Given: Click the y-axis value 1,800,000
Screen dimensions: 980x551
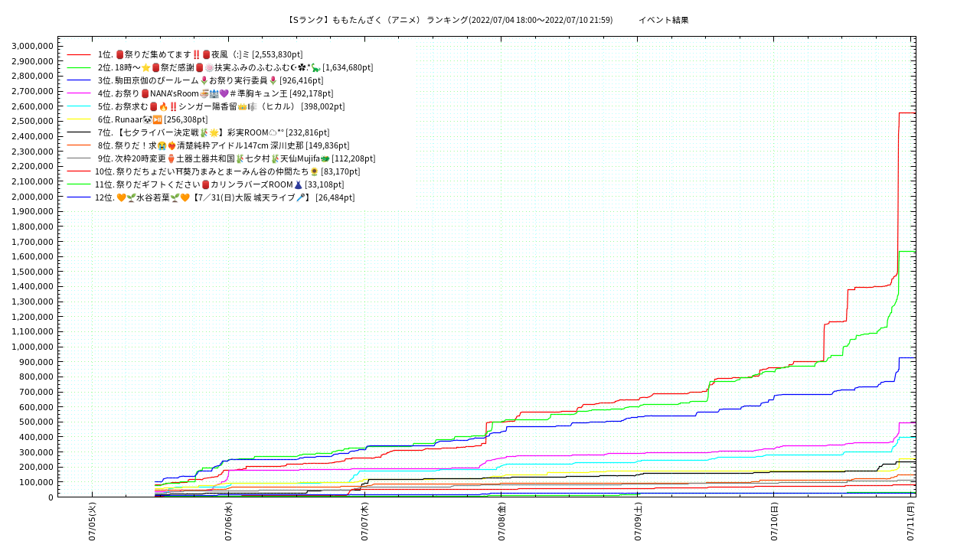Looking at the screenshot, I should 32,227.
